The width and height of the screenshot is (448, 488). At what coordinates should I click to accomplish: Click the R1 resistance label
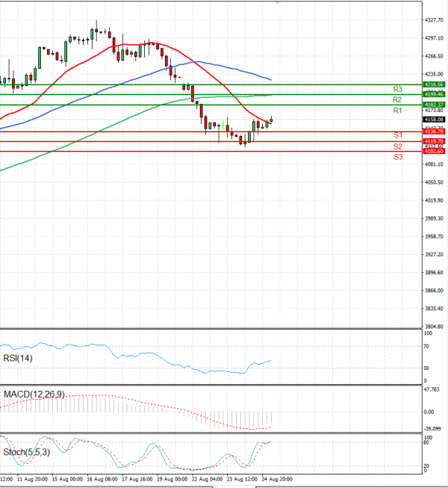coord(397,111)
